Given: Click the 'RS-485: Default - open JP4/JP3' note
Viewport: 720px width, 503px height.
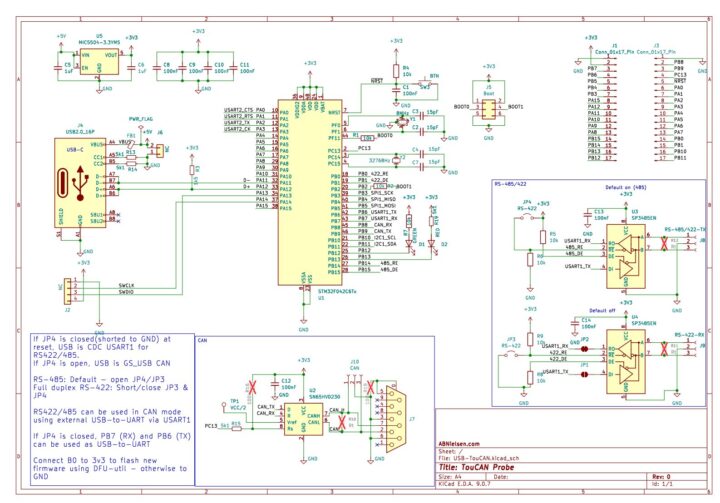Looking at the screenshot, I should [99, 379].
